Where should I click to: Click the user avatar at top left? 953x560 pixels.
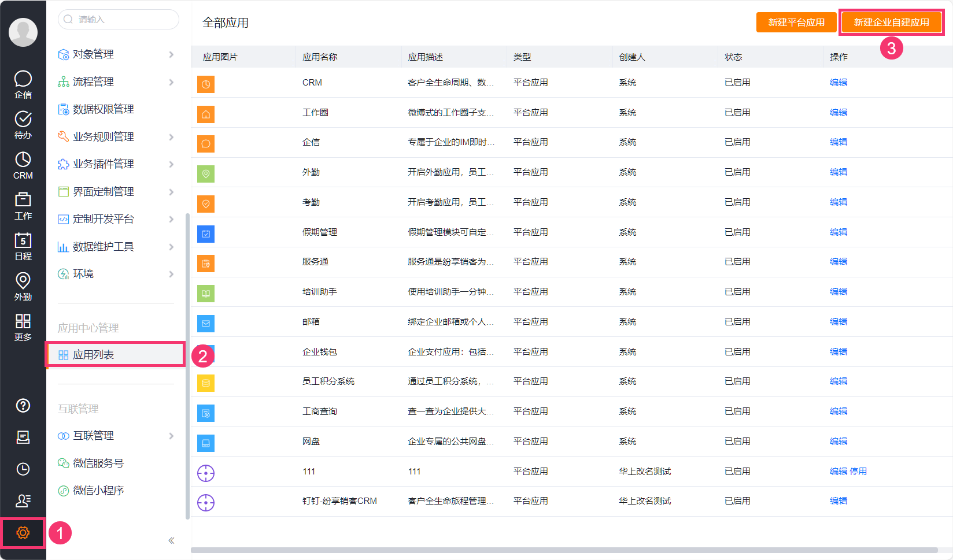click(23, 32)
